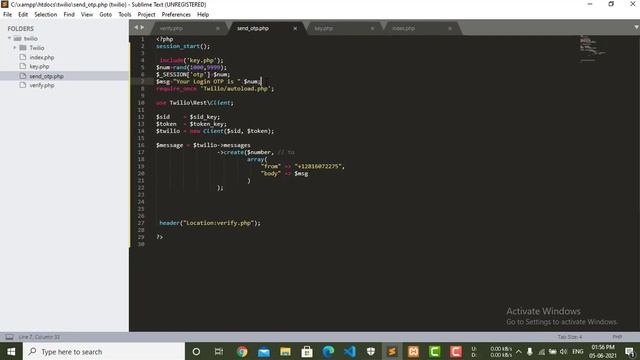This screenshot has height=360, width=640.
Task: Click the use Twilio\Rest\Client line
Action: (195, 103)
